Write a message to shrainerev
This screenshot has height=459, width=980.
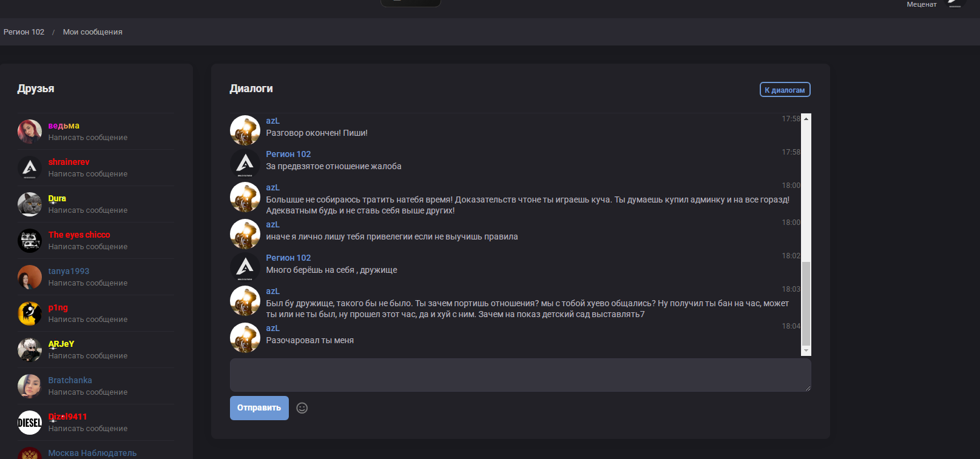(x=88, y=174)
